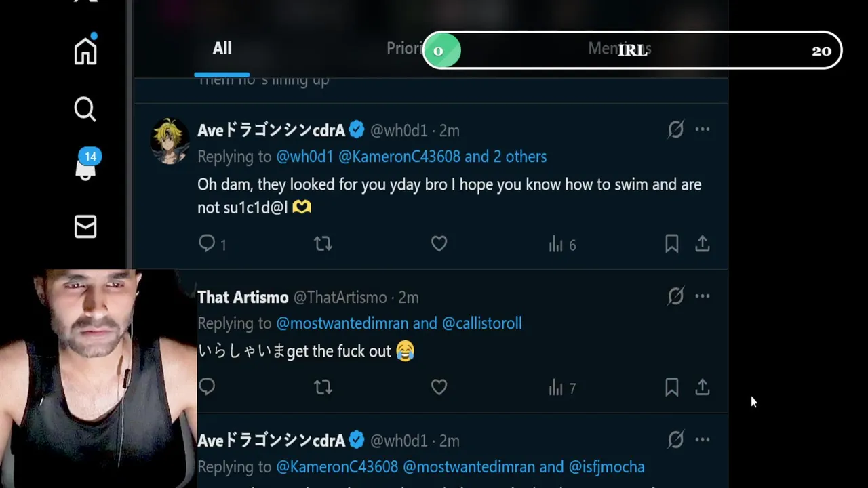Open the Search icon in sidebar
Image resolution: width=868 pixels, height=488 pixels.
pos(85,108)
